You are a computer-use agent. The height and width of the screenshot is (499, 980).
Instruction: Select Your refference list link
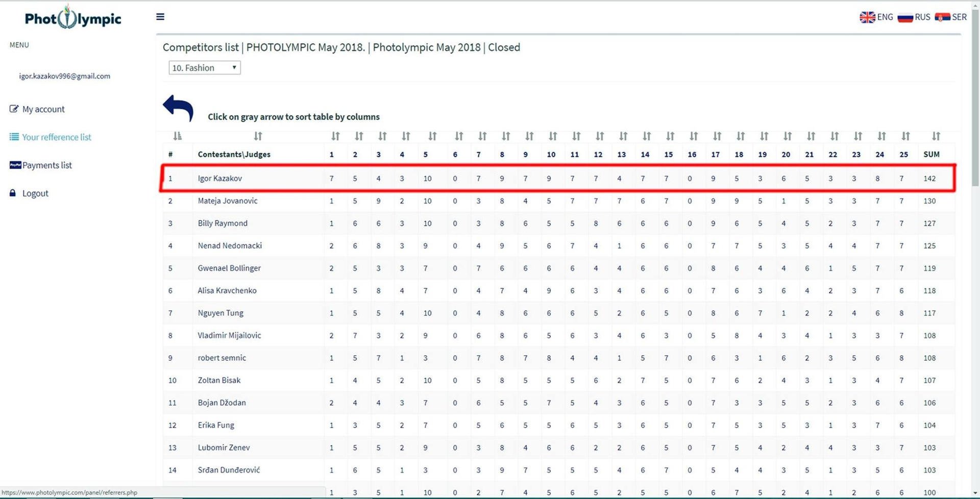click(56, 137)
